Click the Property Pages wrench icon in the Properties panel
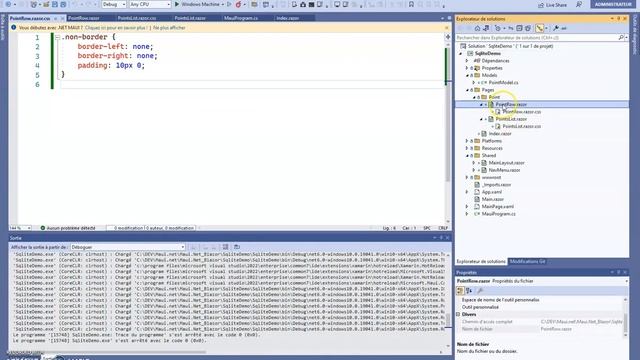This screenshot has width=640, height=360. point(480,291)
